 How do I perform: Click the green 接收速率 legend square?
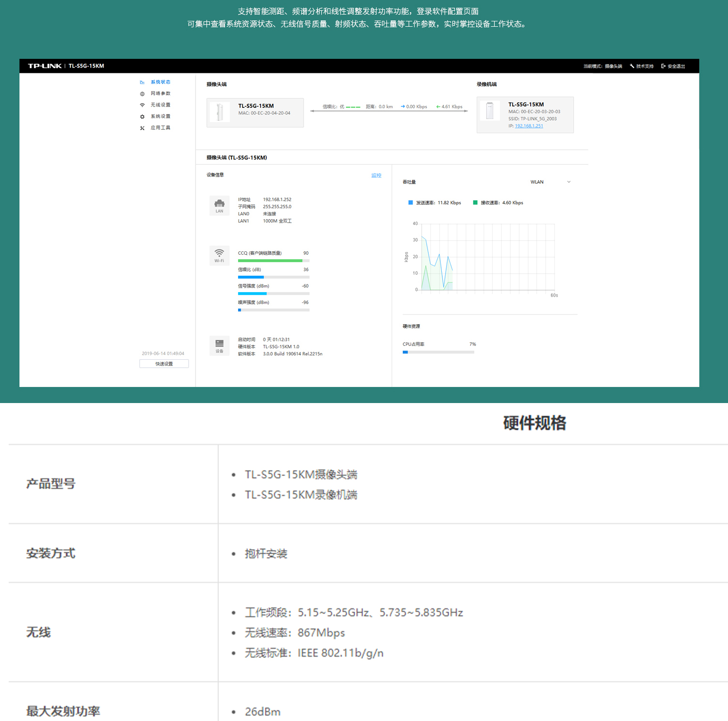[x=475, y=203]
